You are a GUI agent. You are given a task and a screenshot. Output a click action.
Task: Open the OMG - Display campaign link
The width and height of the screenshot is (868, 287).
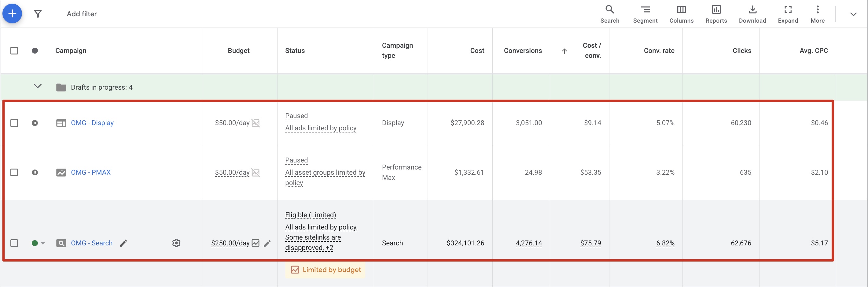pyautogui.click(x=92, y=123)
